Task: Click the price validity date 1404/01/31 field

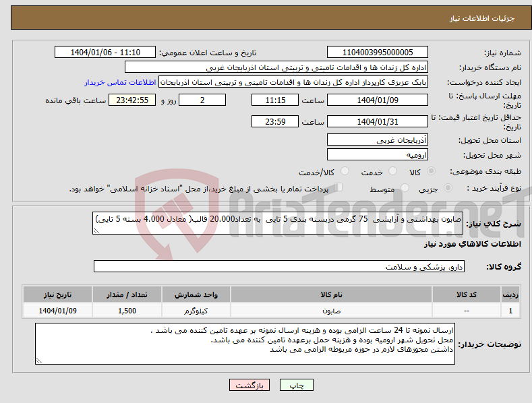Action: pos(378,121)
